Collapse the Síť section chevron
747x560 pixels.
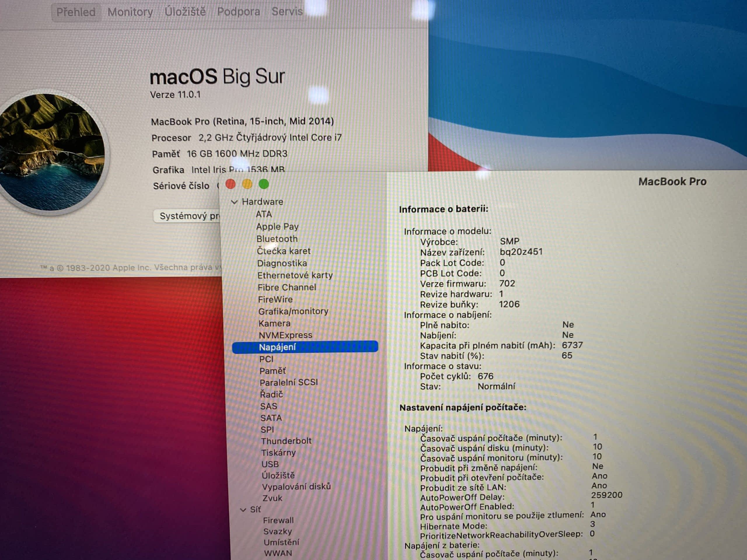(243, 510)
